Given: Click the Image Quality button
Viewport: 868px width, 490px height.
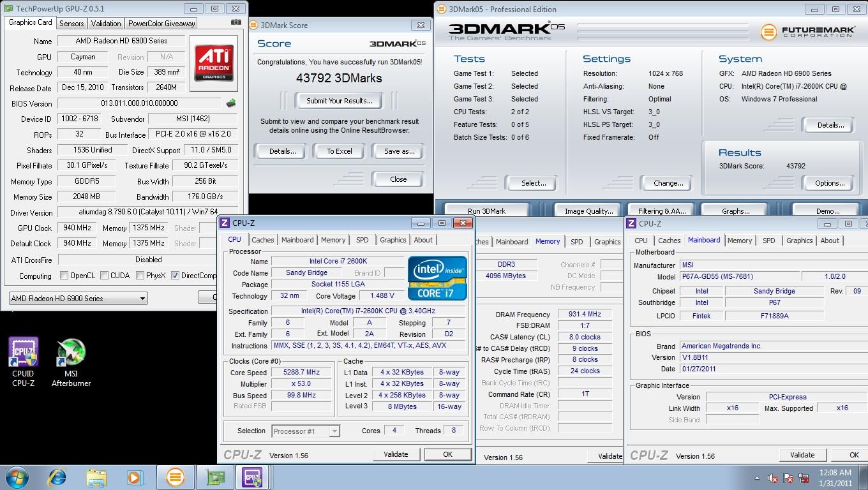Looking at the screenshot, I should (x=588, y=211).
